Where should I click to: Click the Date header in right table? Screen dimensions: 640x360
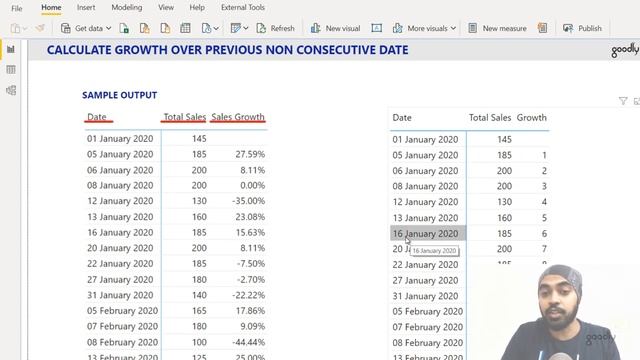(x=402, y=118)
